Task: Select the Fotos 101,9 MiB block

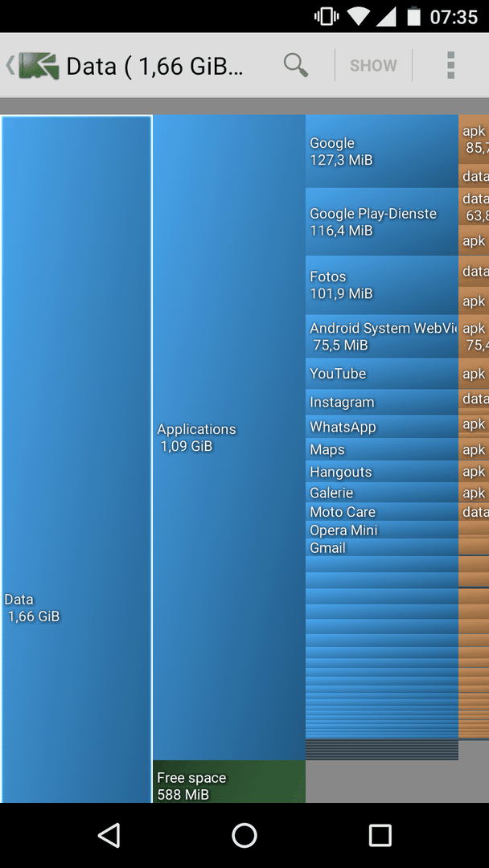Action: 381,285
